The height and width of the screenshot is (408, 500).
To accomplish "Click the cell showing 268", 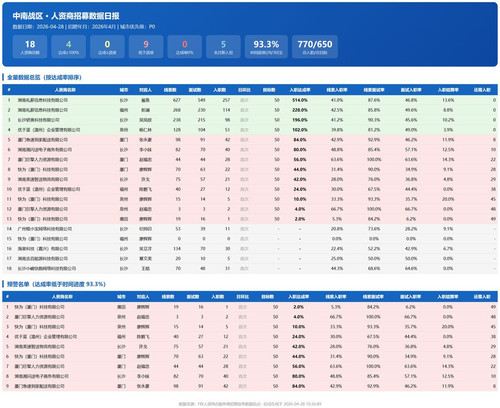I will pos(177,110).
